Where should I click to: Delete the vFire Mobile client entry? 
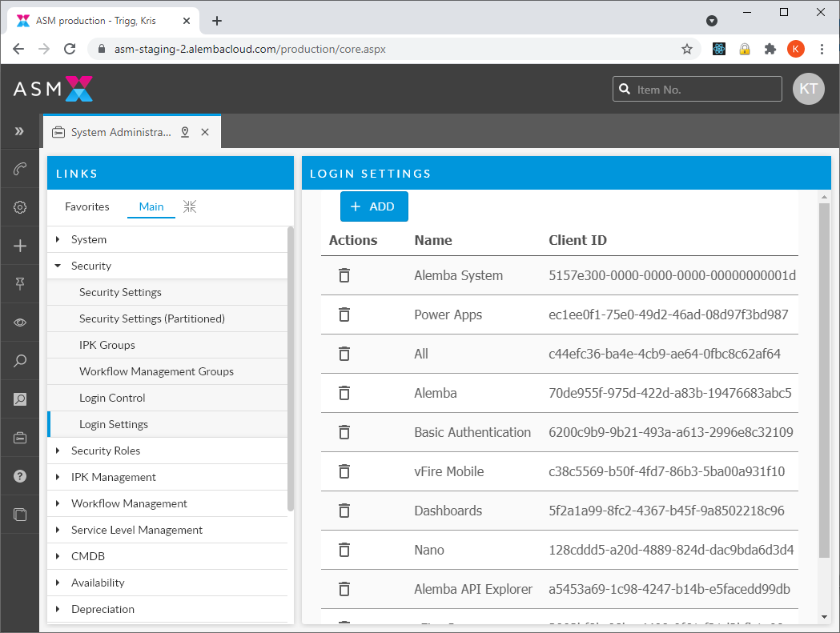point(344,471)
